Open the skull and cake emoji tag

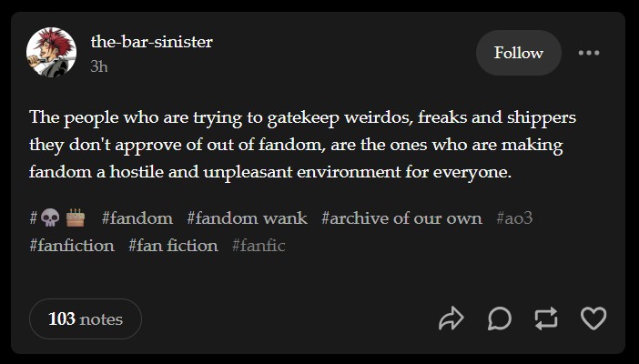pos(57,218)
